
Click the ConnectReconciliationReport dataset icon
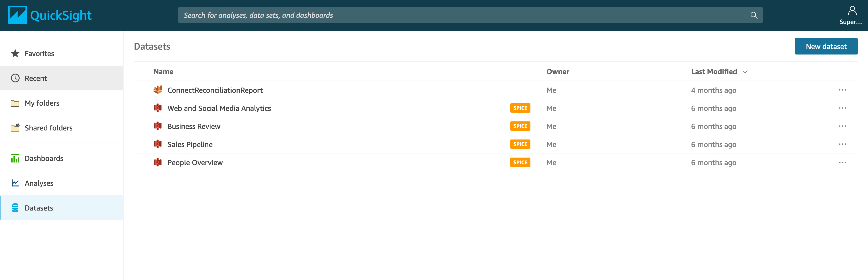coord(158,90)
